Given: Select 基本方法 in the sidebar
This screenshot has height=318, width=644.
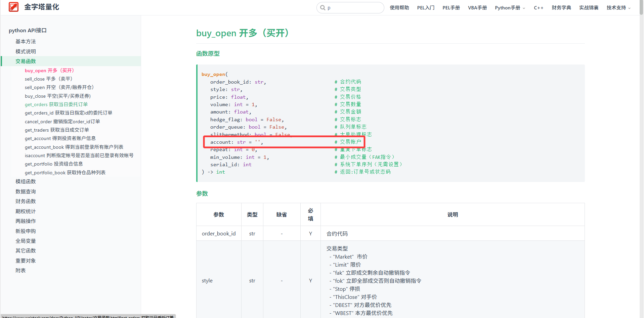Looking at the screenshot, I should (26, 42).
